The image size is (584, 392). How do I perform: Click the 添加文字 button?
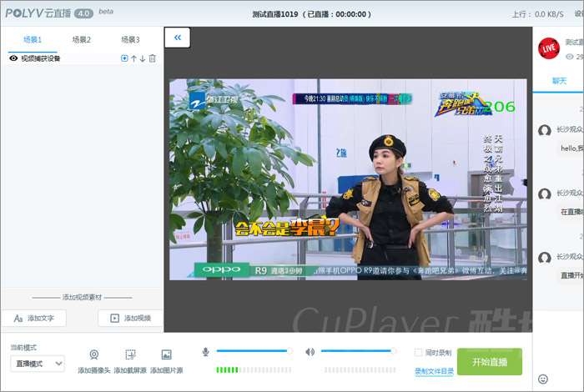[34, 319]
